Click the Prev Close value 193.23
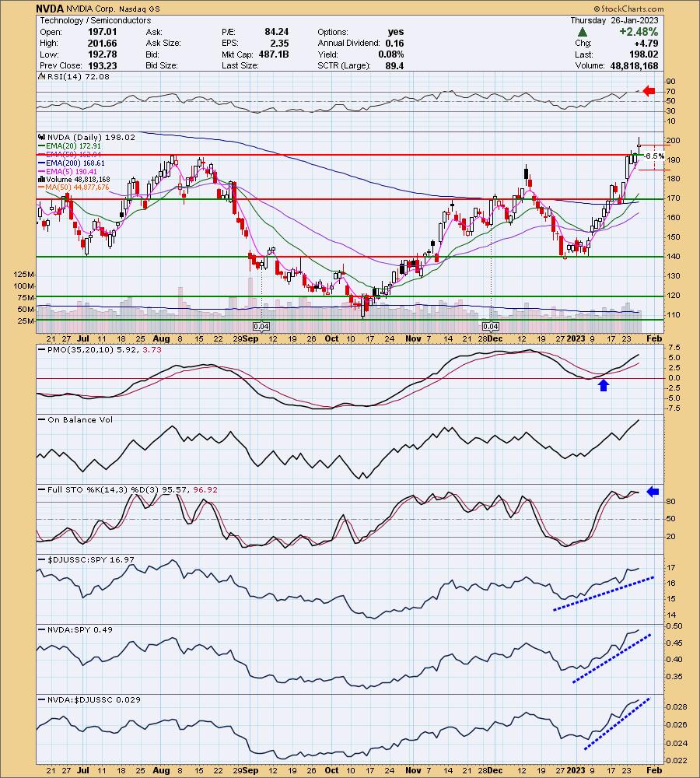Viewport: 700px width, 778px height. point(102,65)
